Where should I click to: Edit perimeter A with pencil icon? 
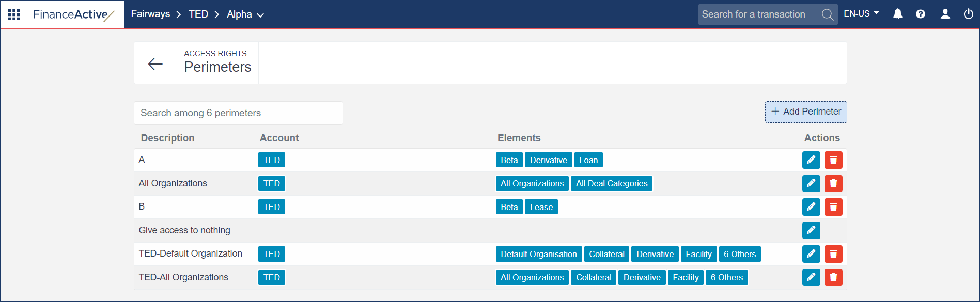[x=811, y=160]
